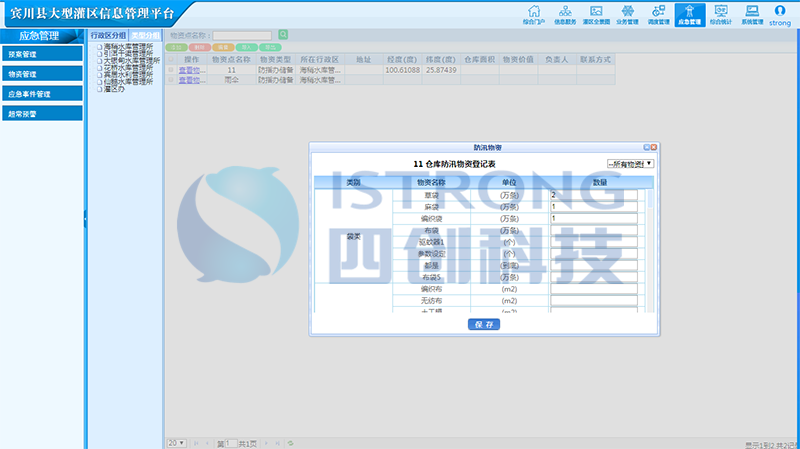Tick the checkbox for row 11
This screenshot has width=800, height=449.
coord(171,70)
